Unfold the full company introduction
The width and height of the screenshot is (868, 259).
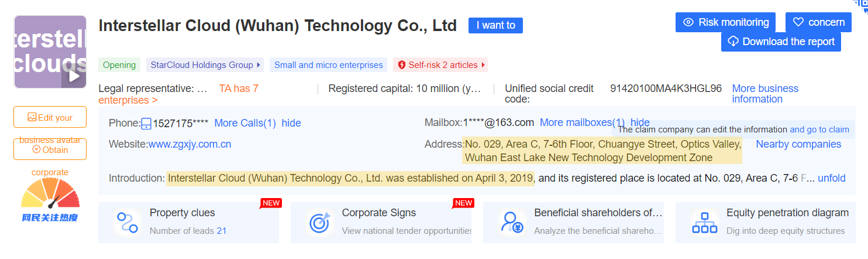click(x=832, y=178)
